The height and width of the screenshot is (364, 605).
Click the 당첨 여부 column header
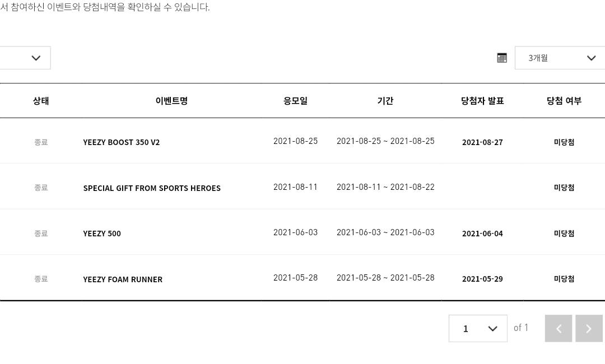[x=564, y=101]
